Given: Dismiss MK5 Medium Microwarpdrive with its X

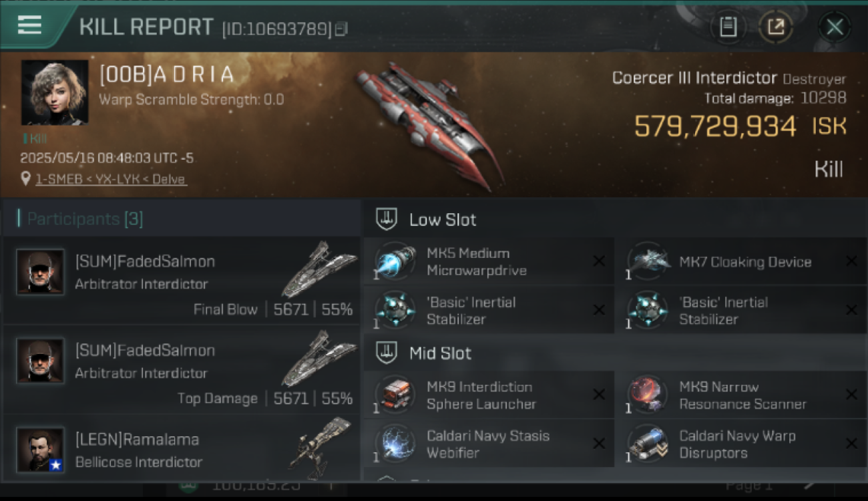Looking at the screenshot, I should (599, 261).
